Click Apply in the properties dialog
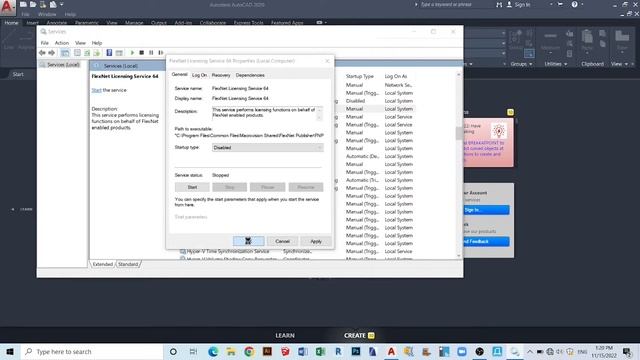640x360 pixels. pyautogui.click(x=316, y=241)
